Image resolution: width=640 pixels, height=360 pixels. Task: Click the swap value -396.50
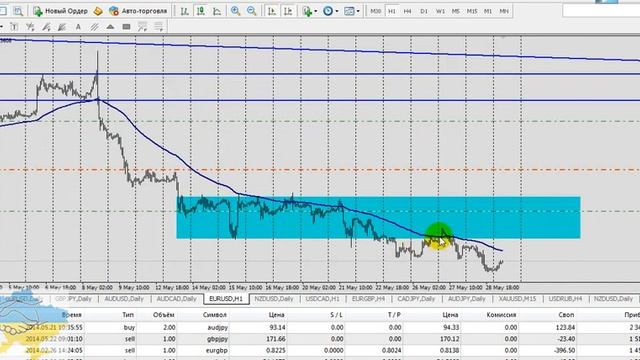pyautogui.click(x=564, y=350)
